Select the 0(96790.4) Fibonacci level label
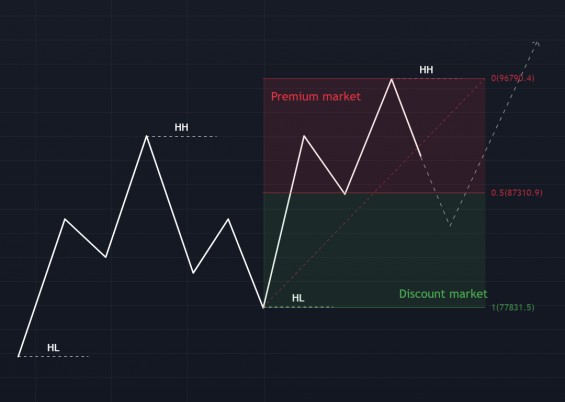 coord(512,78)
